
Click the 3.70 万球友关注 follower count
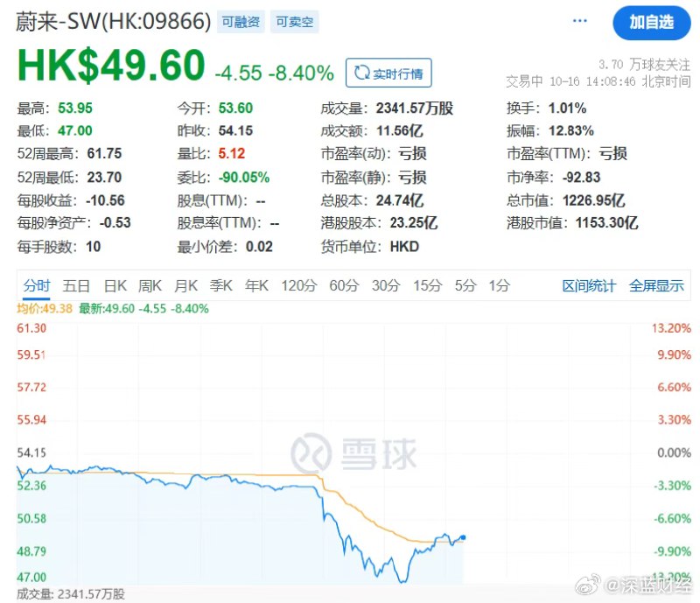click(645, 65)
